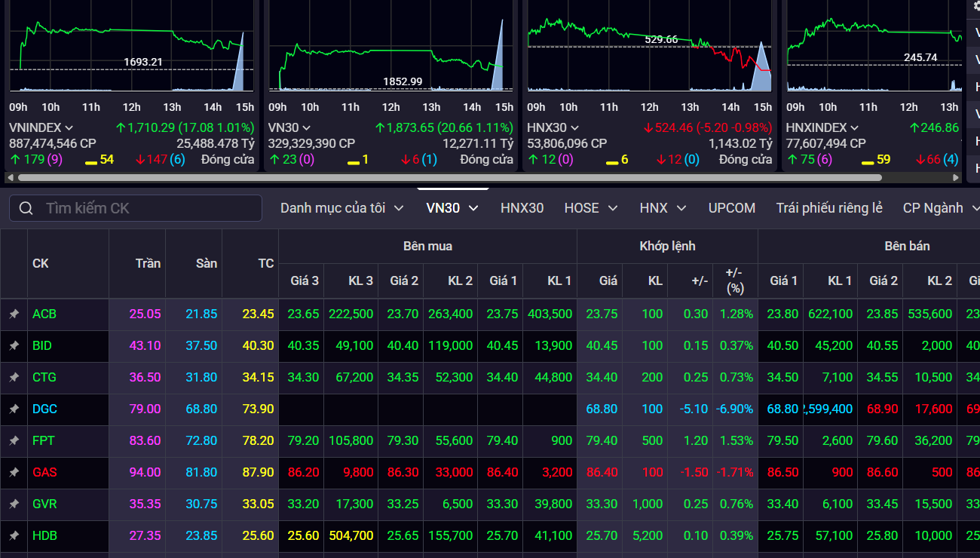This screenshot has width=980, height=558.
Task: Toggle the pin on the GAS row
Action: 14,473
